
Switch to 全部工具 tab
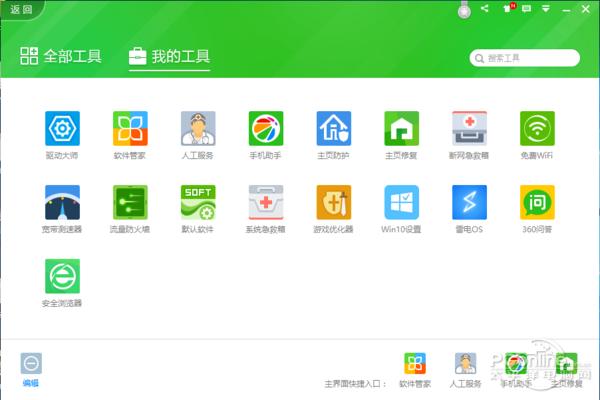coord(61,56)
